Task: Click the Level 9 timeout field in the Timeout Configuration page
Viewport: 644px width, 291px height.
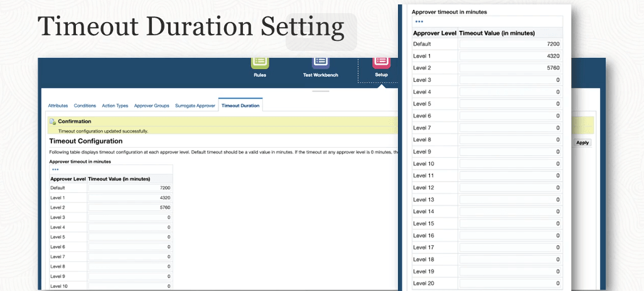Action: [130, 277]
